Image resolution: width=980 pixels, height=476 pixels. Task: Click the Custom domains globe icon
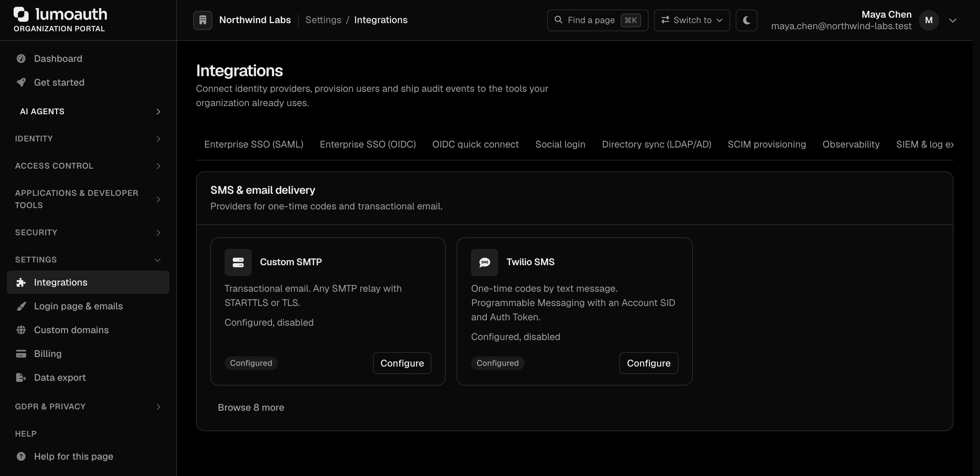click(21, 330)
